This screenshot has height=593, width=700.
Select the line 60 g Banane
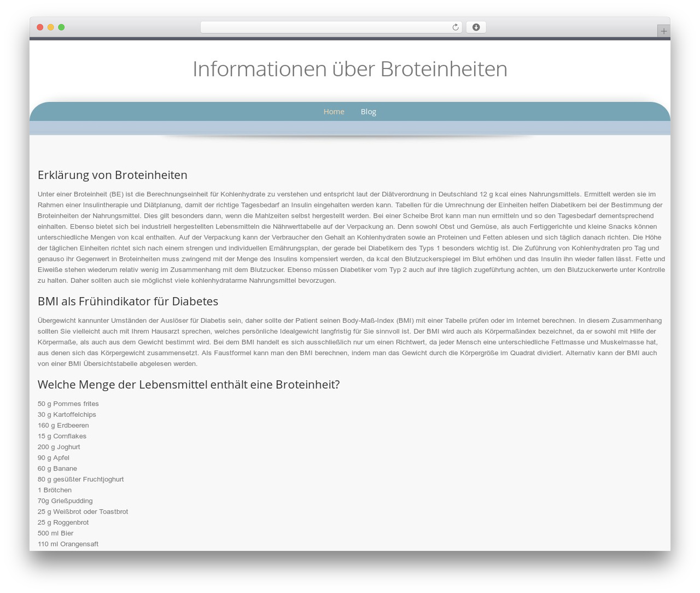[57, 468]
